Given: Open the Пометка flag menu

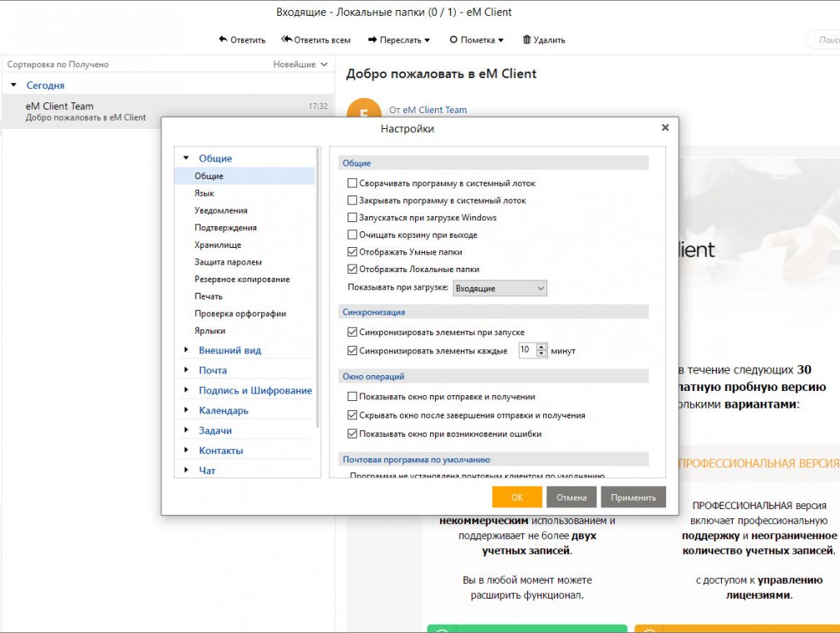Looking at the screenshot, I should pos(477,40).
